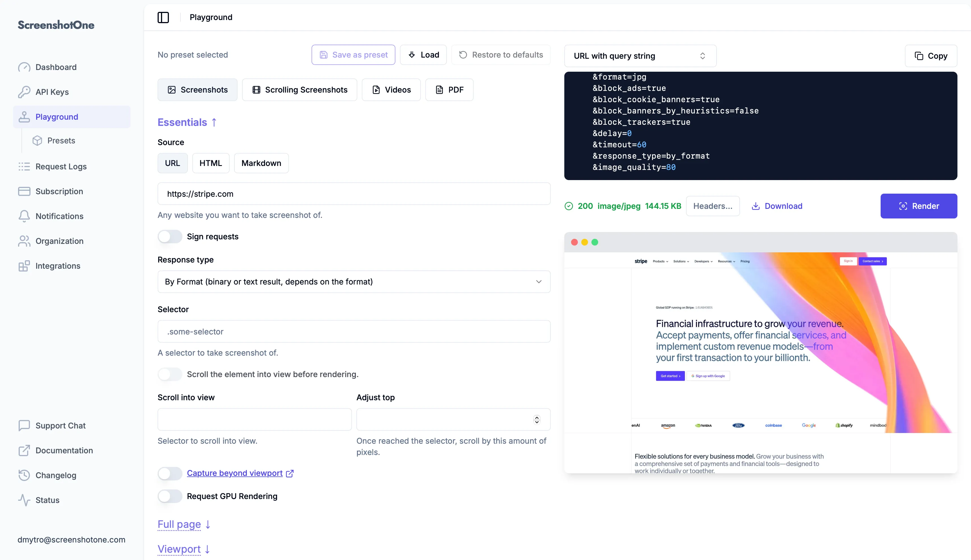
Task: Select the Markdown source tab
Action: (261, 163)
